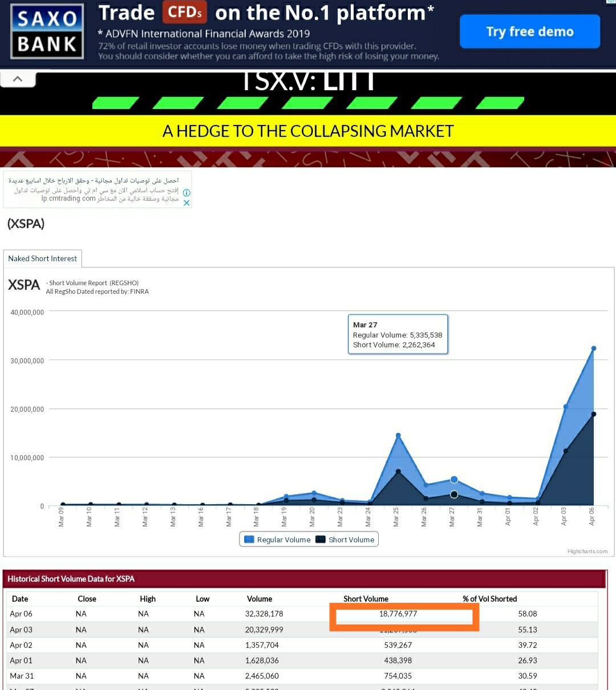This screenshot has width=616, height=690.
Task: Click the CFDs badge in the banner ad
Action: click(184, 12)
